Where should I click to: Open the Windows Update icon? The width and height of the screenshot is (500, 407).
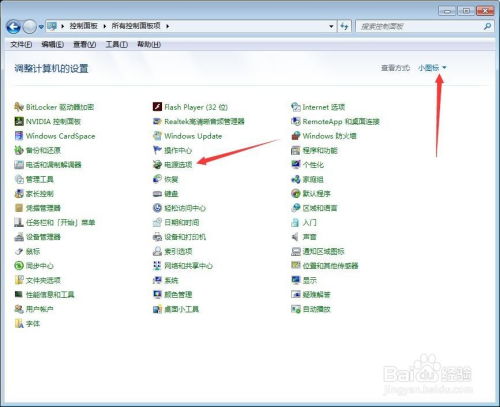157,136
